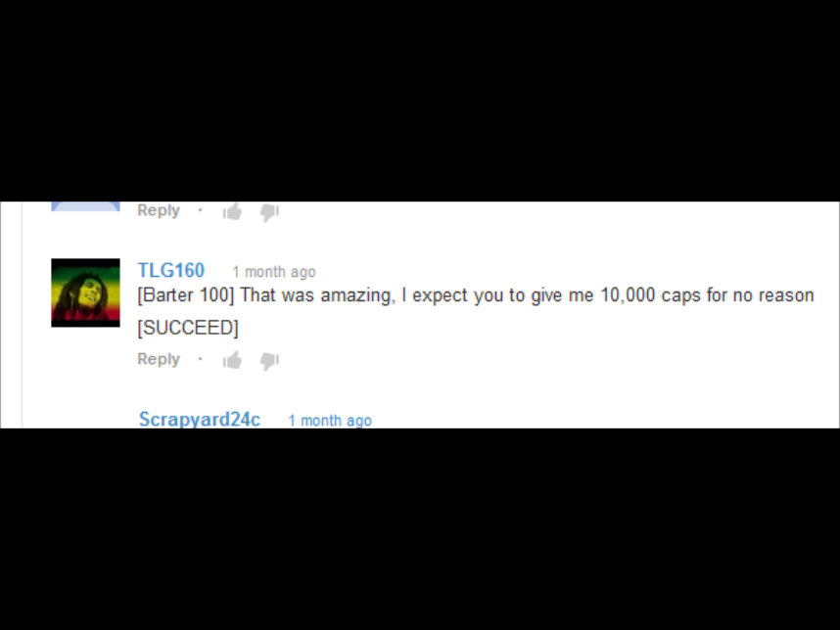Click the words 'That was amazing' in the comment
Viewport: 840px width, 630px height.
click(x=315, y=295)
